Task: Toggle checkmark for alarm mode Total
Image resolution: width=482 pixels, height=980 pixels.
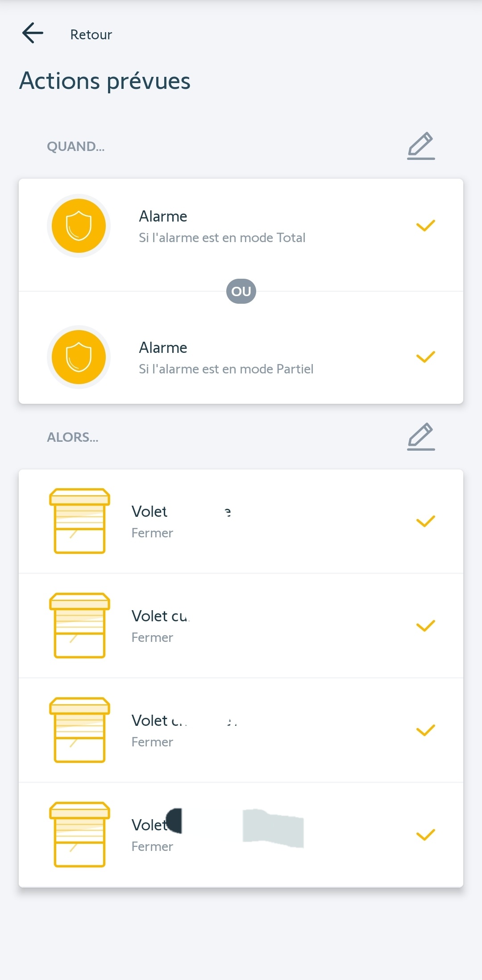Action: [425, 226]
